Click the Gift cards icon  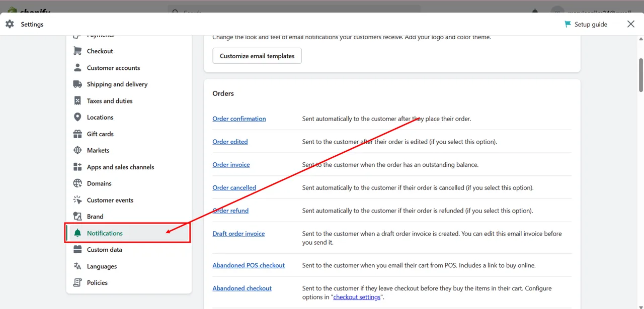(x=77, y=134)
